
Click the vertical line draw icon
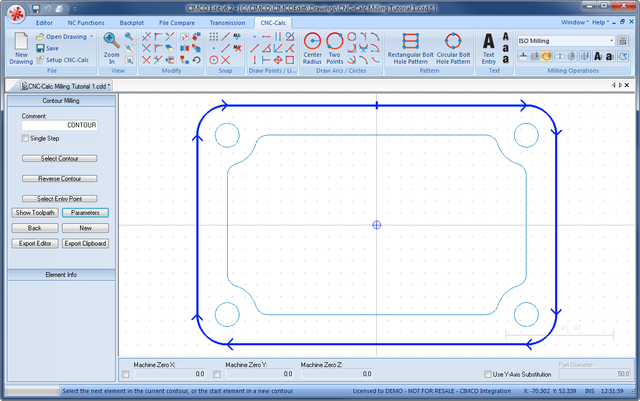(x=255, y=60)
